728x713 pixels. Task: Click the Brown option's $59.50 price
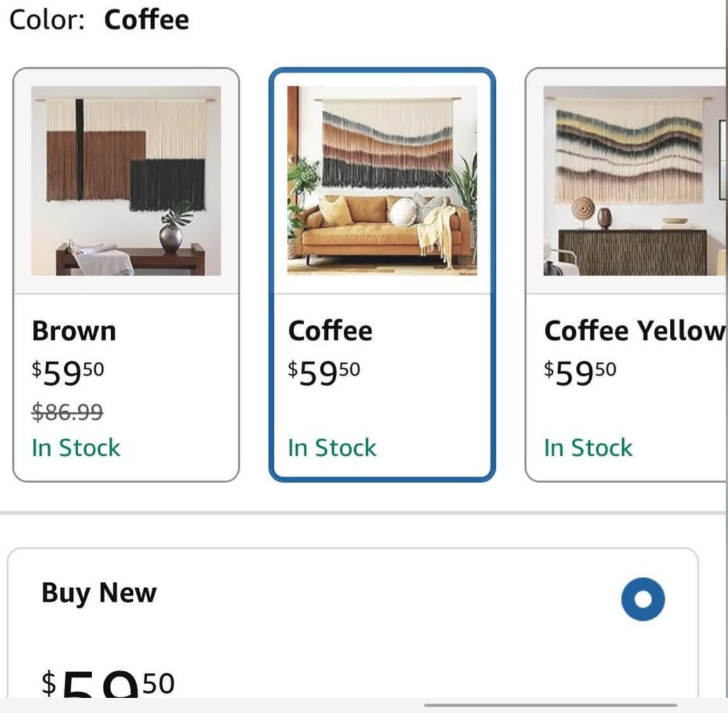[x=68, y=372]
